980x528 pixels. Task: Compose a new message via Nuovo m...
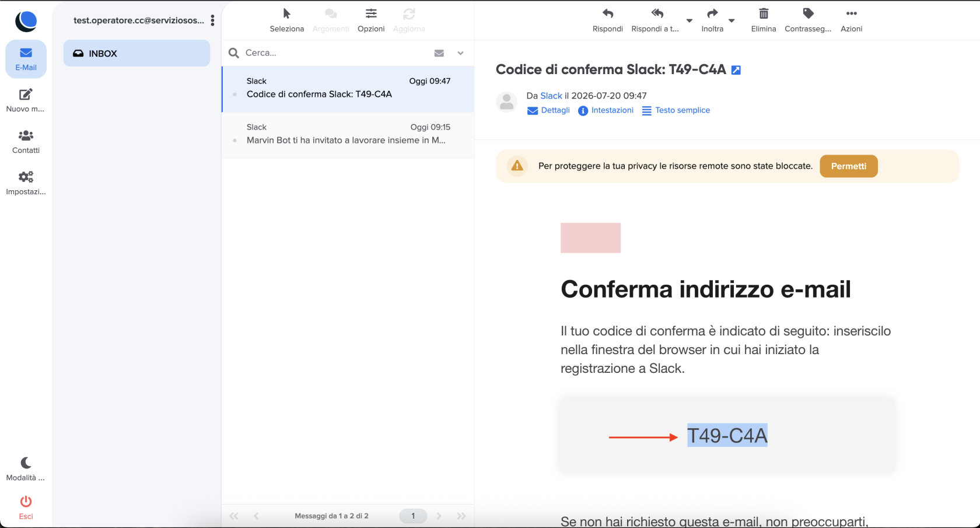(x=26, y=100)
